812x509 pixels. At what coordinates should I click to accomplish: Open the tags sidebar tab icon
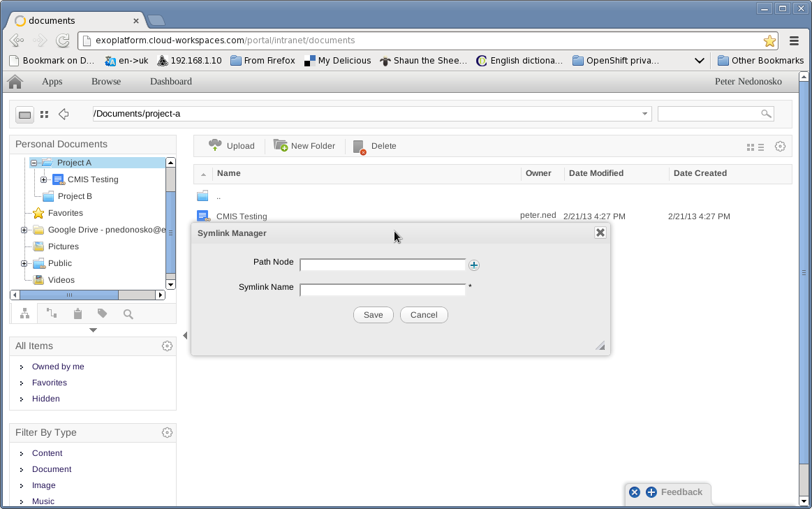coord(103,313)
